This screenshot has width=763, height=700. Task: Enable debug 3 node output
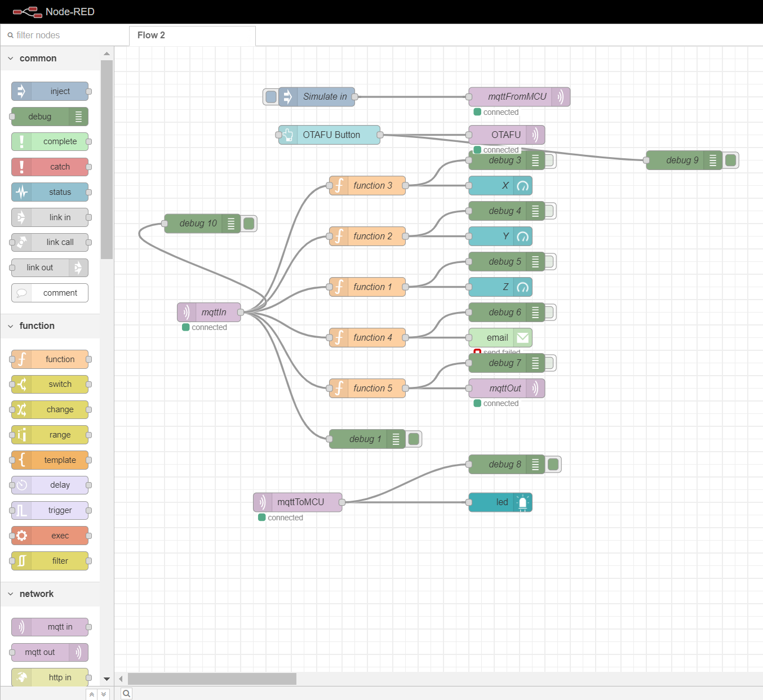[x=549, y=160]
